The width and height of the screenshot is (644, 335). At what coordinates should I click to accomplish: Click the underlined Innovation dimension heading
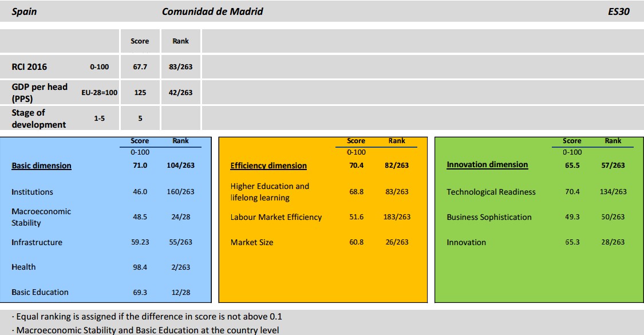(487, 164)
